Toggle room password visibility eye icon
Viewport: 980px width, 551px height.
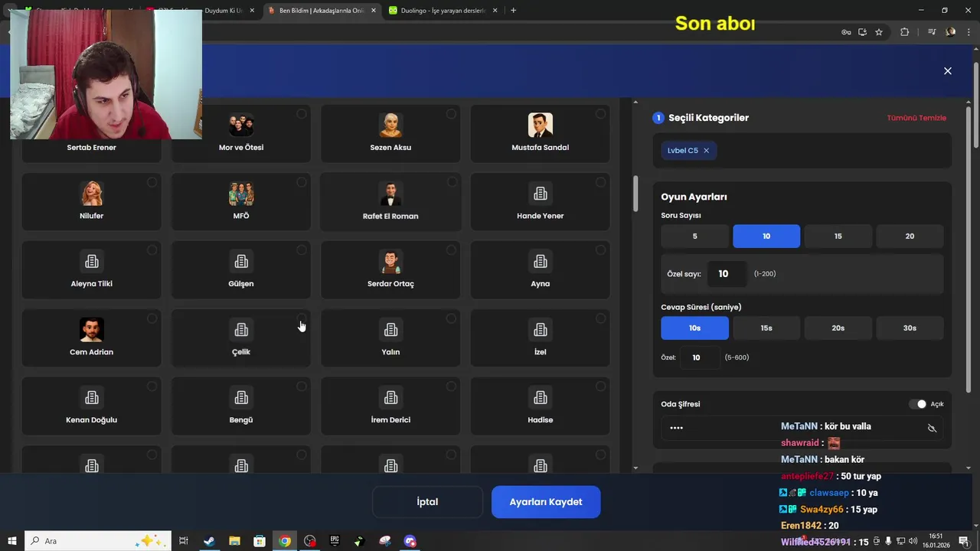(932, 428)
